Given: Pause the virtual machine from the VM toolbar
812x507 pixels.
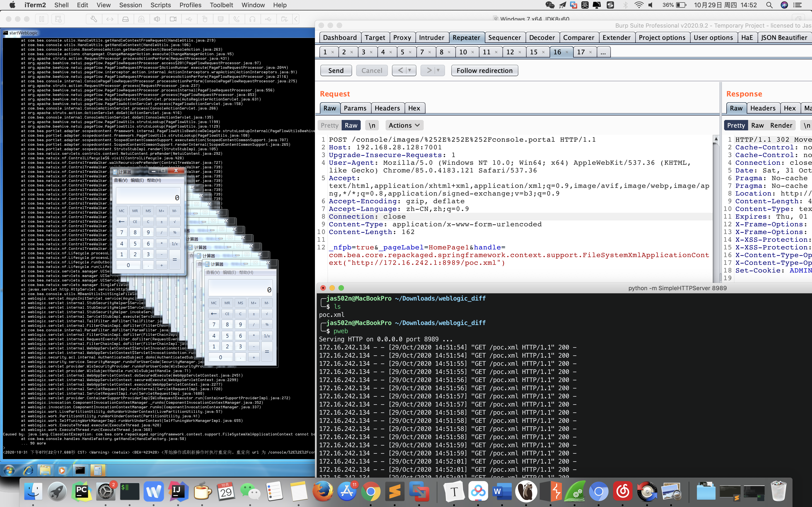Looking at the screenshot, I should point(42,19).
